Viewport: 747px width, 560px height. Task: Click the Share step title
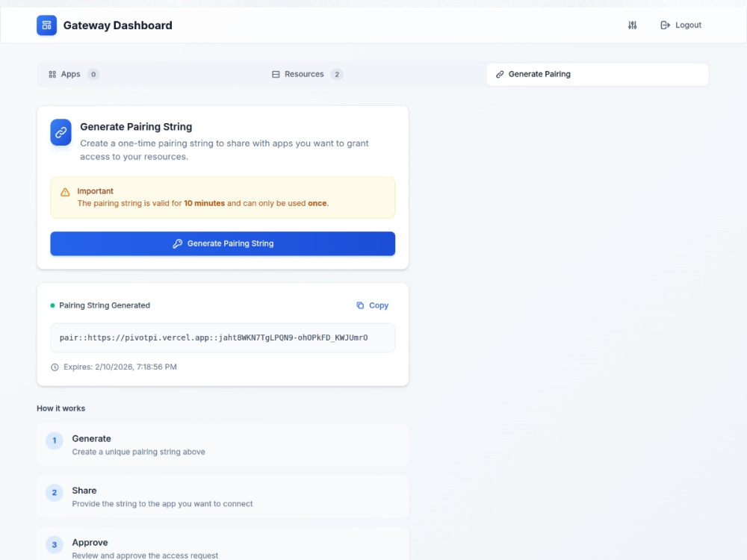point(84,491)
